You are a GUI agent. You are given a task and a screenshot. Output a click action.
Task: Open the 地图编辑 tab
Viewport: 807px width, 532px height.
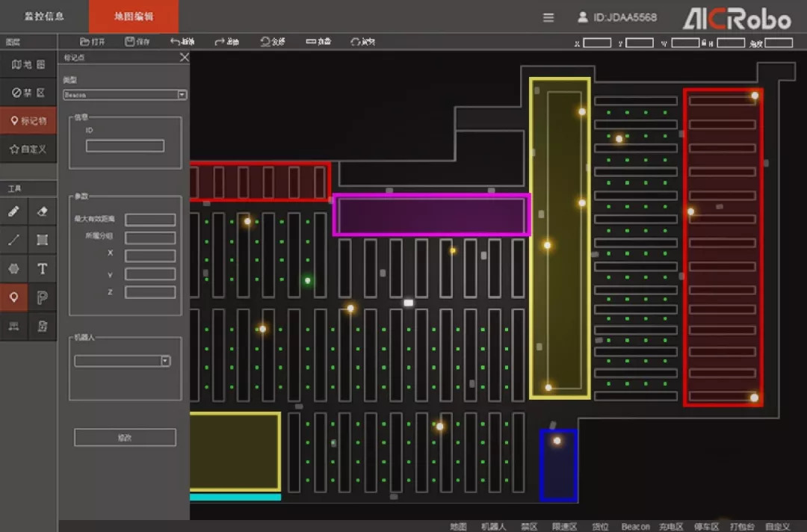pyautogui.click(x=134, y=16)
